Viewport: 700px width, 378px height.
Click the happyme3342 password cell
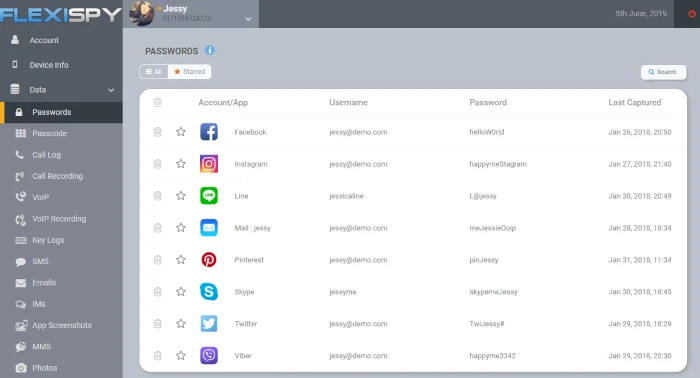(x=492, y=356)
